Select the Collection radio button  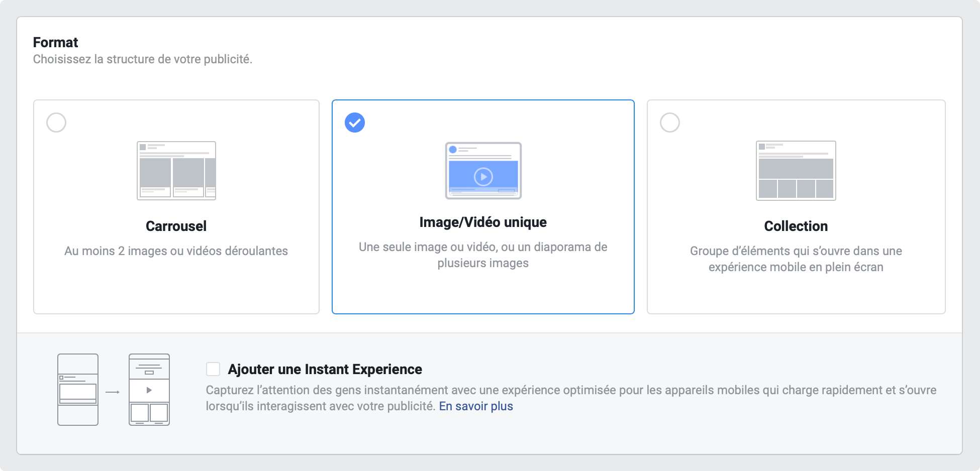click(670, 123)
